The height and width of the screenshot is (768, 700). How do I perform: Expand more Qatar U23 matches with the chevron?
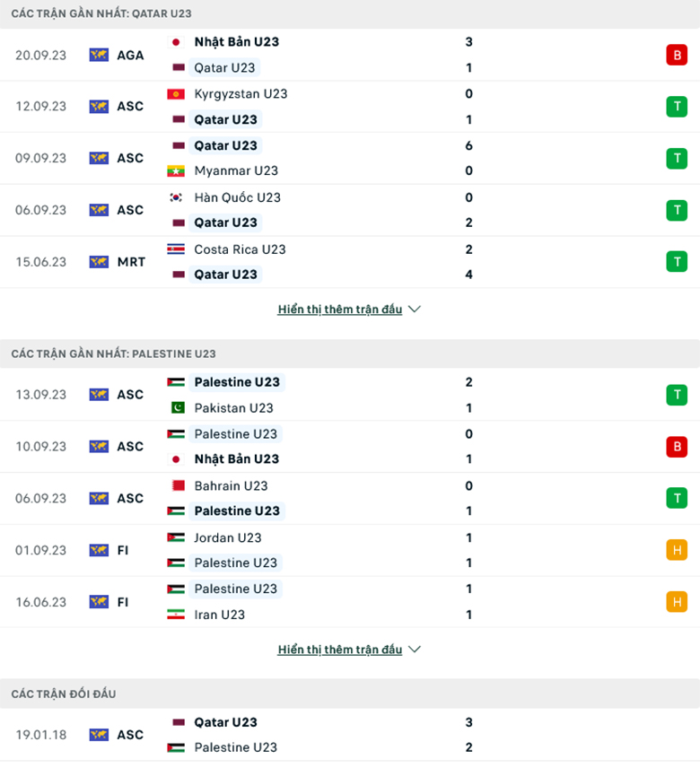(414, 310)
